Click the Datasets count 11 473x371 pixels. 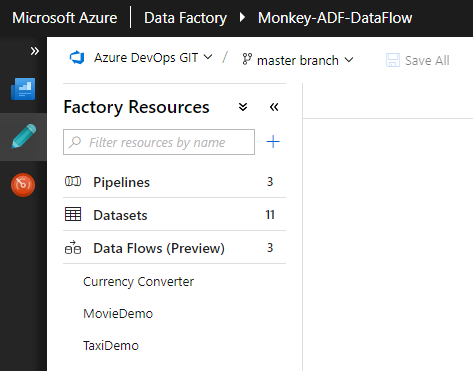point(270,215)
